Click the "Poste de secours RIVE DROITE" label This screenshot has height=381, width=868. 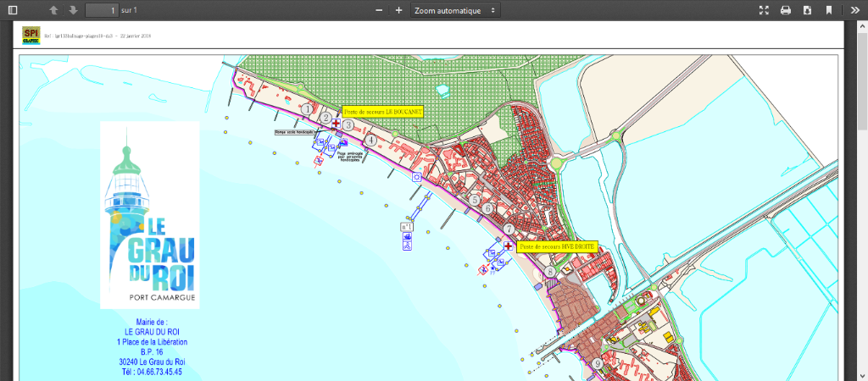pos(557,246)
